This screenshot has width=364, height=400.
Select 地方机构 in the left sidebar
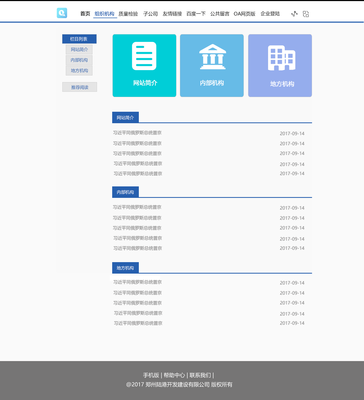[79, 71]
